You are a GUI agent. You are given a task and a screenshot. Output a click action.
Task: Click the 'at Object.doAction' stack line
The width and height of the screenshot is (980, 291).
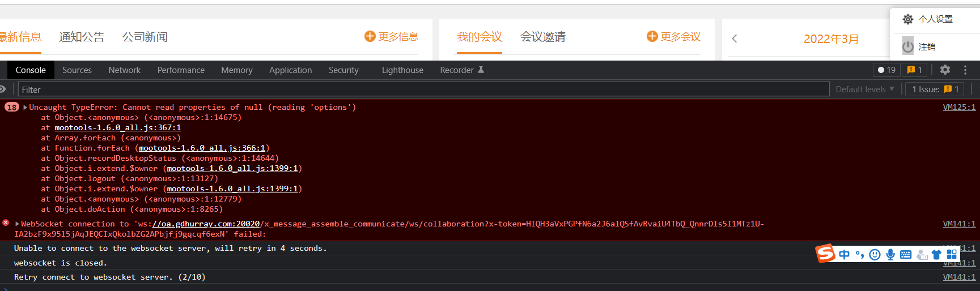(x=131, y=209)
